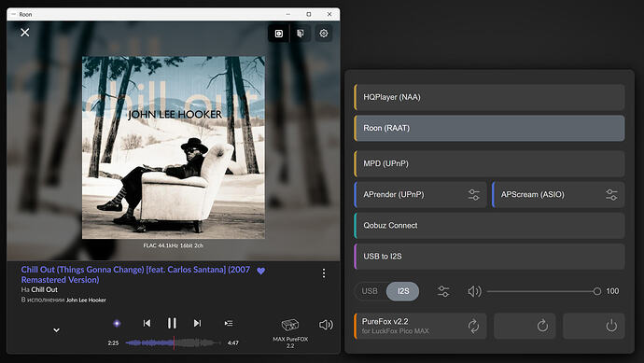Image resolution: width=644 pixels, height=363 pixels.
Task: Maximize the Roon window
Action: 308,14
